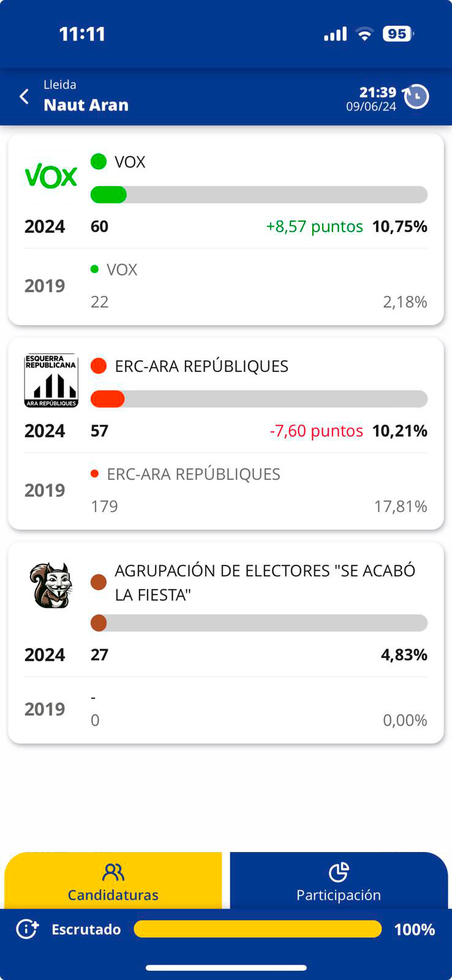Click the yellow Escrutado progress bar
Viewport: 452px width, 980px height.
(257, 929)
